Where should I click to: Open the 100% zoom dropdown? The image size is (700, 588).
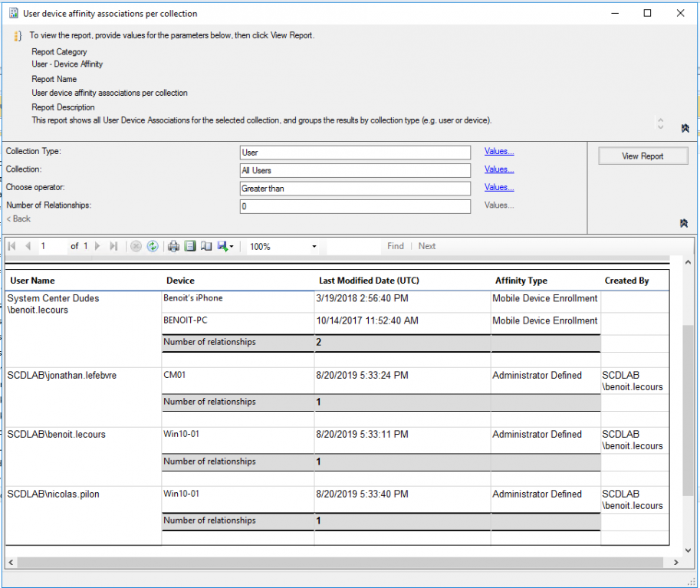click(x=314, y=247)
